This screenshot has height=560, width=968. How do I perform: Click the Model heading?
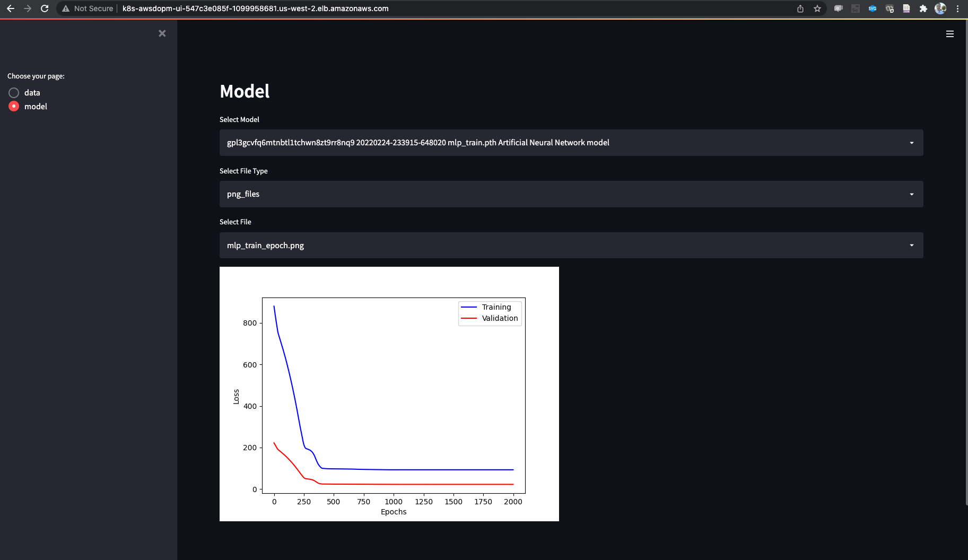point(245,91)
